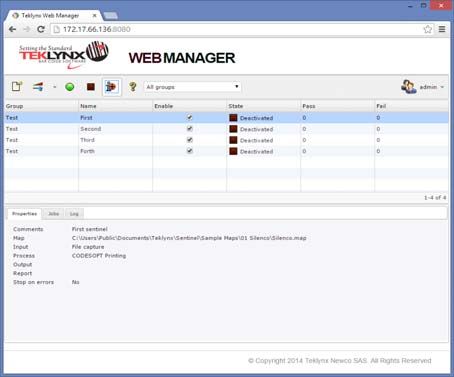Click Deactivated state icon in Third row
This screenshot has height=377, width=454.
click(x=233, y=140)
